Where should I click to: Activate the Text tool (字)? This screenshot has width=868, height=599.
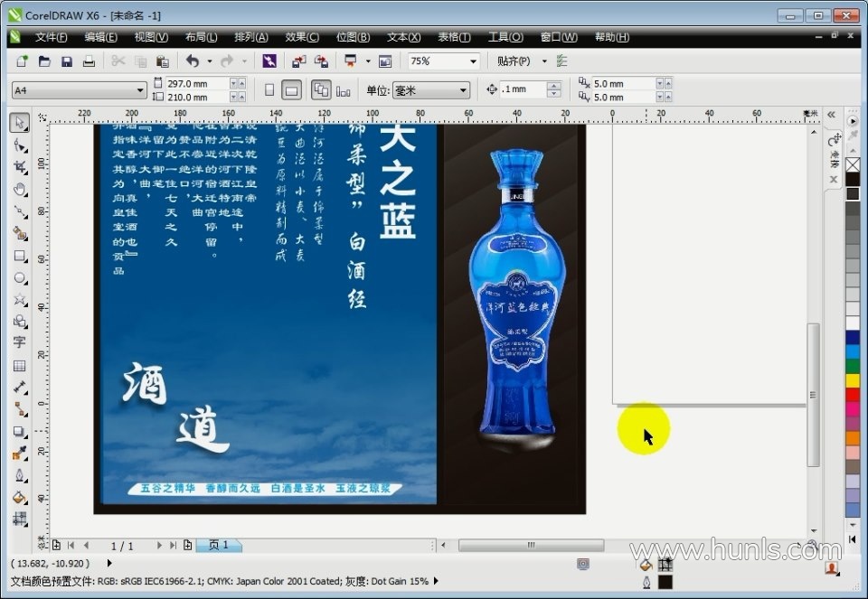tap(20, 343)
